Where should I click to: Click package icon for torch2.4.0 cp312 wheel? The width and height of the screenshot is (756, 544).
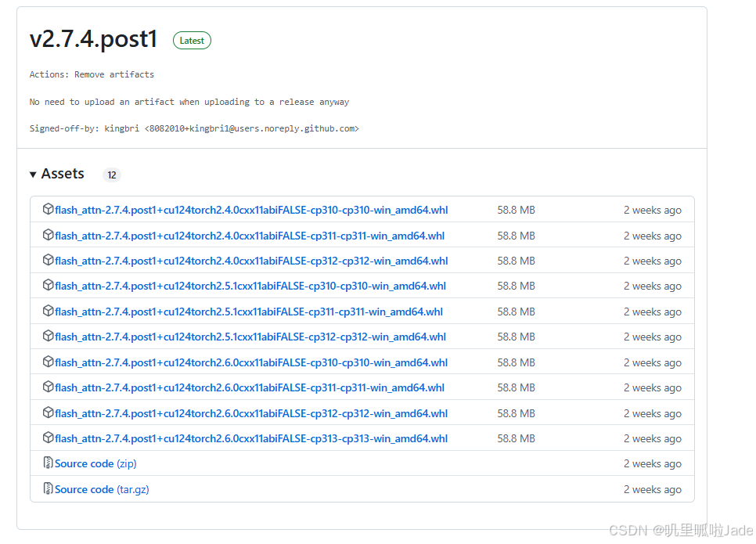pos(48,259)
